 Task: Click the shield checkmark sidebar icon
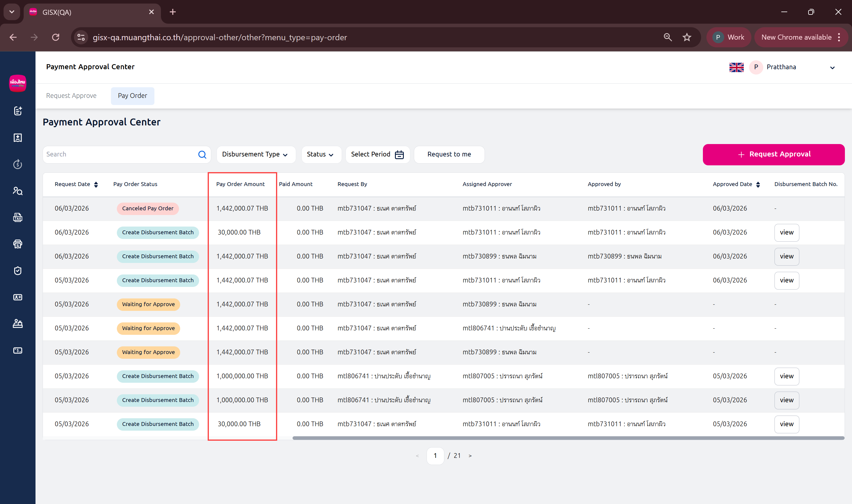click(x=18, y=271)
